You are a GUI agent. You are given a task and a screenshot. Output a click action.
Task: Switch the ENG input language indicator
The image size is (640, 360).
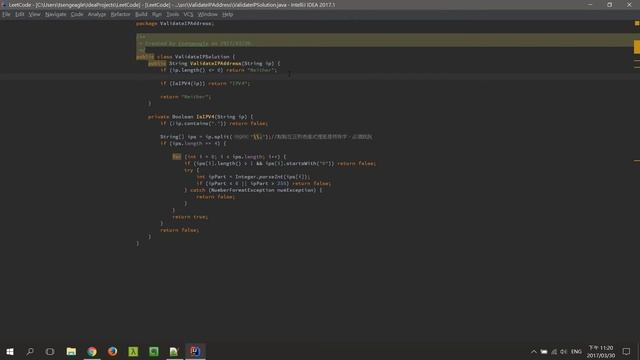click(x=576, y=351)
